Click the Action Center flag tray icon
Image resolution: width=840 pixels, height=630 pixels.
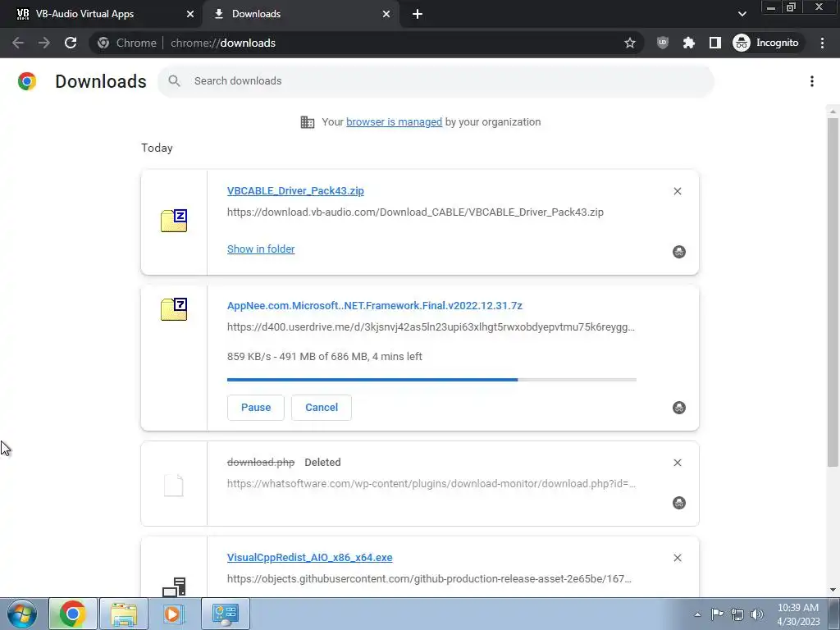(x=717, y=614)
